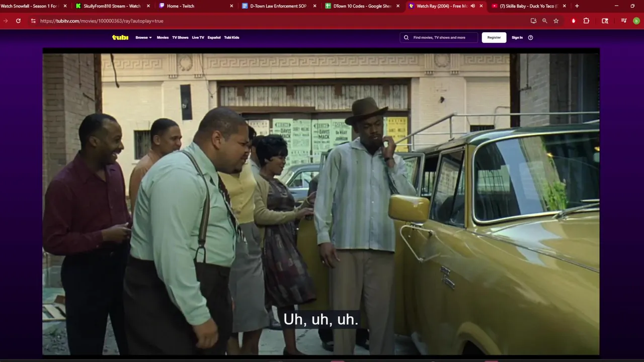The image size is (644, 362).
Task: Open the media controls music-note icon
Action: click(x=624, y=21)
